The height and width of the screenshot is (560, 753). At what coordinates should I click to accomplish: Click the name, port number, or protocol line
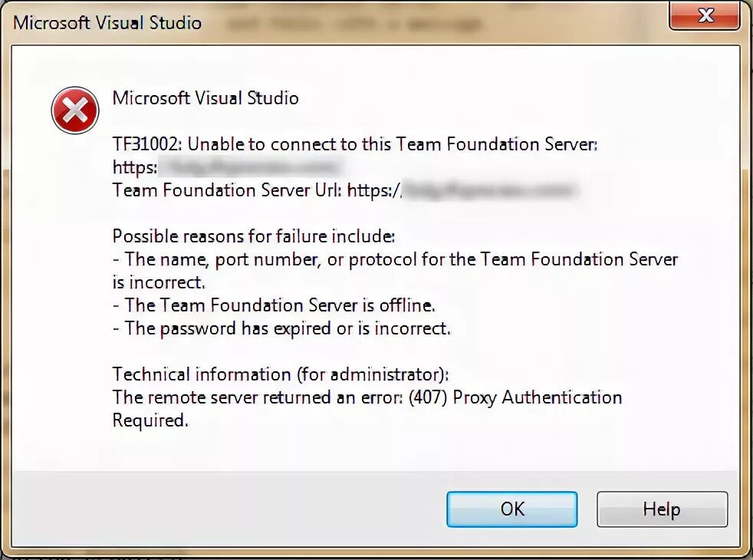pyautogui.click(x=395, y=259)
